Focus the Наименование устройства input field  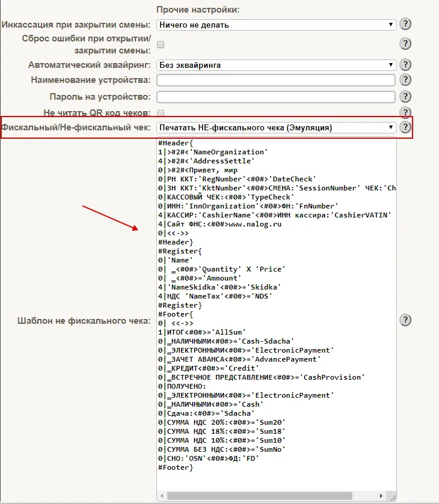pyautogui.click(x=276, y=80)
